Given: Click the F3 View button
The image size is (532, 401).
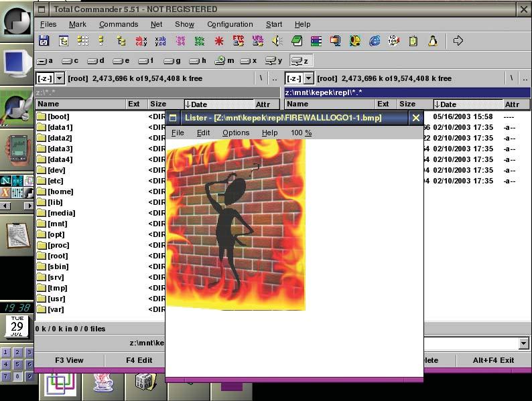Looking at the screenshot, I should pyautogui.click(x=69, y=360).
